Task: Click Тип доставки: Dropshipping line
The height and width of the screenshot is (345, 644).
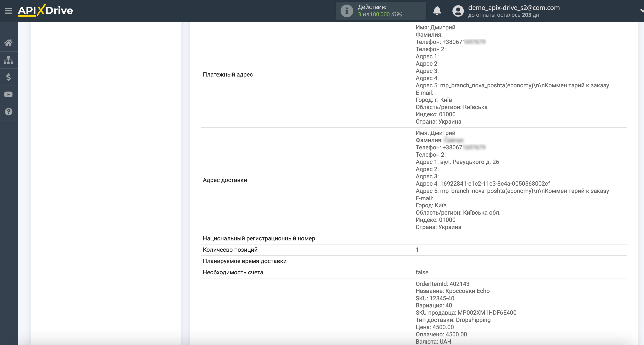Action: coord(453,320)
